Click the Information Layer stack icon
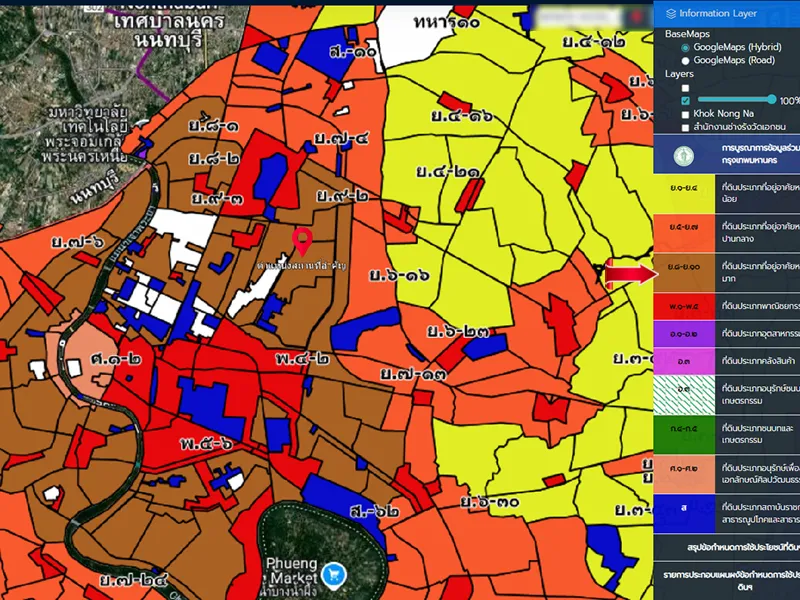Screen dimensions: 800x600 671,14
